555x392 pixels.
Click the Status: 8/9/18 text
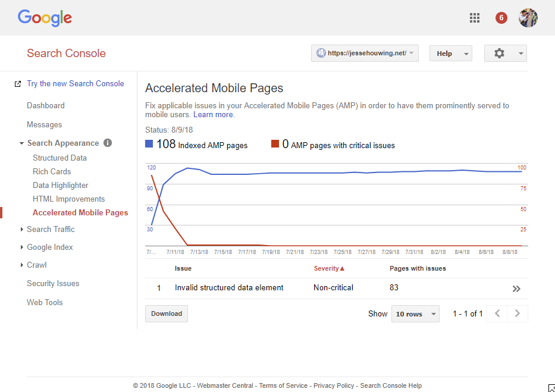169,130
